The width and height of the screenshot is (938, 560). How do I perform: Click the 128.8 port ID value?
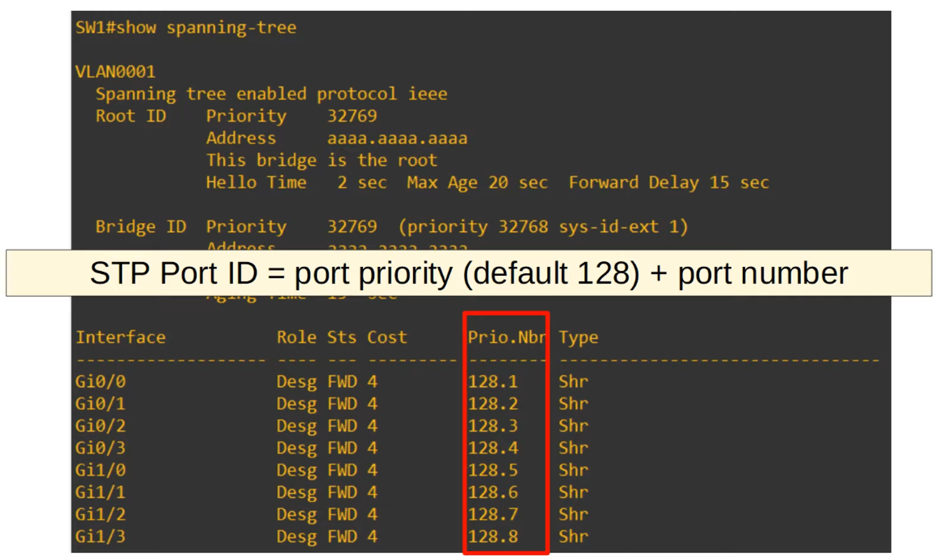pyautogui.click(x=492, y=536)
